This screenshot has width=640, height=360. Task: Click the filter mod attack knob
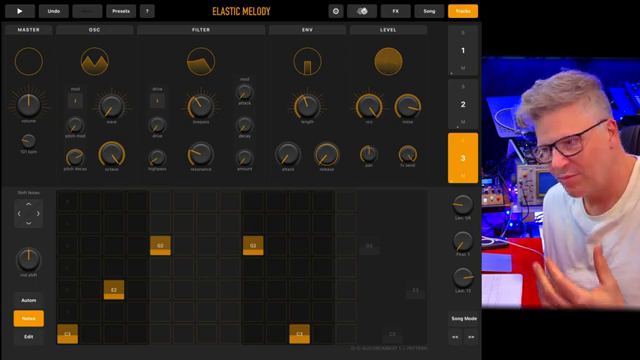tap(244, 93)
